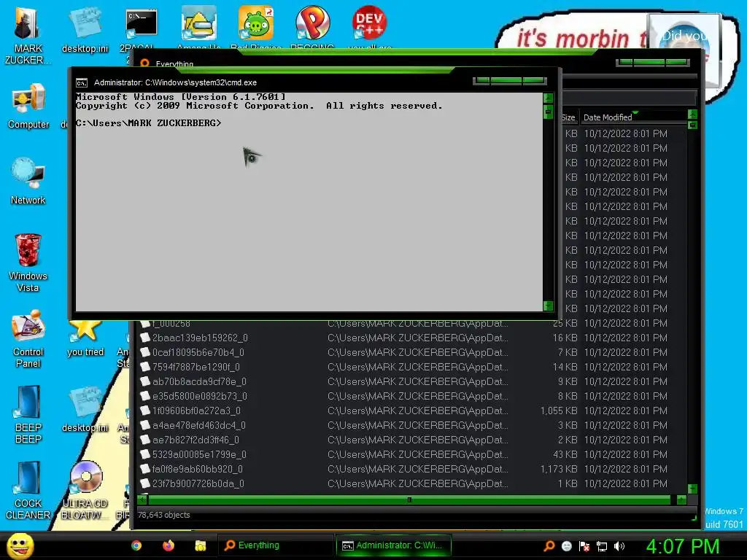747x560 pixels.
Task: Switch to Everything taskbar button
Action: pos(276,545)
